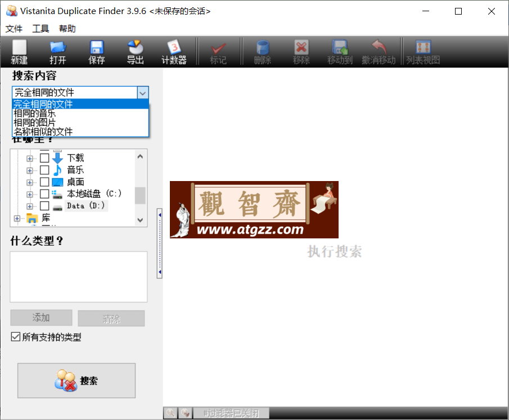This screenshot has width=509, height=420.
Task: Select the 下载 tree row label
Action: pos(75,158)
